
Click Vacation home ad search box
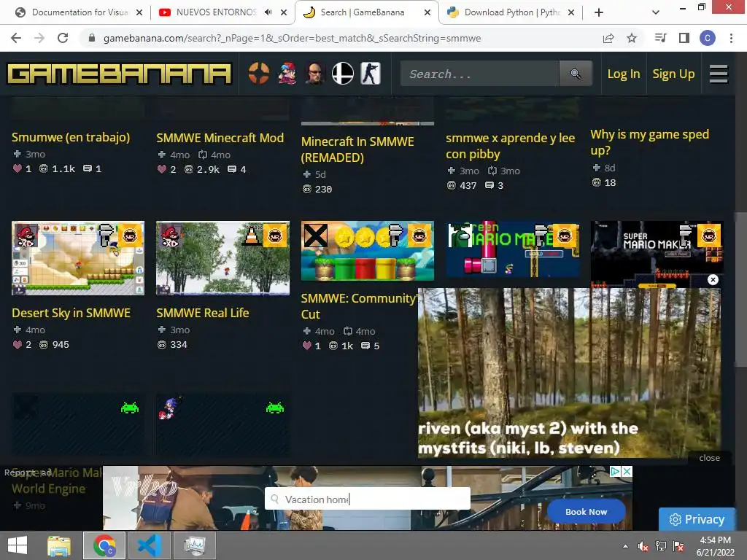click(368, 499)
